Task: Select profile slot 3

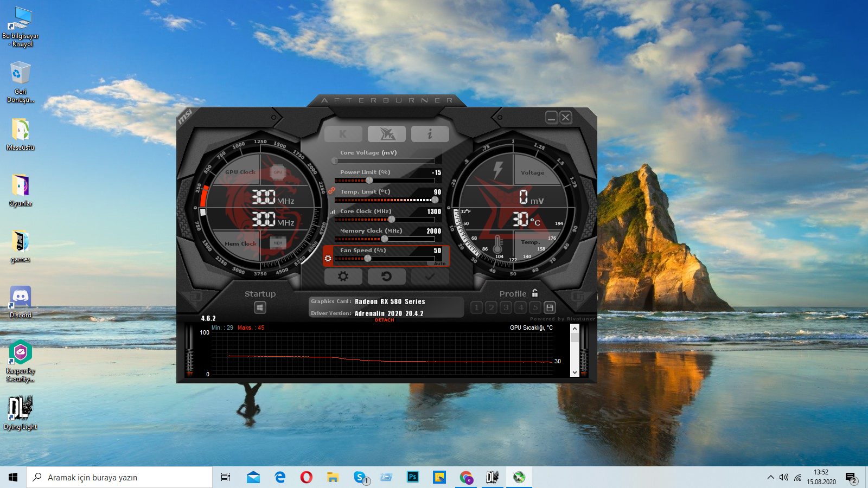Action: click(506, 307)
